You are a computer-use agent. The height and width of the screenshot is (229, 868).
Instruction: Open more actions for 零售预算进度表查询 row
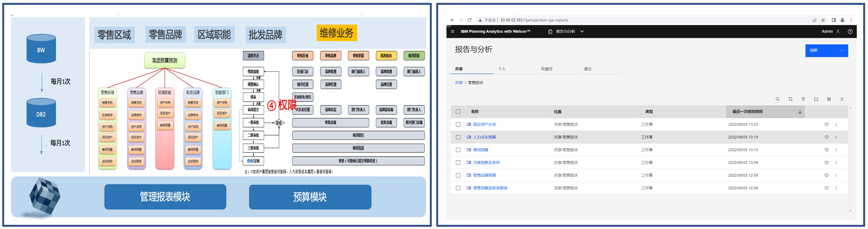[836, 188]
